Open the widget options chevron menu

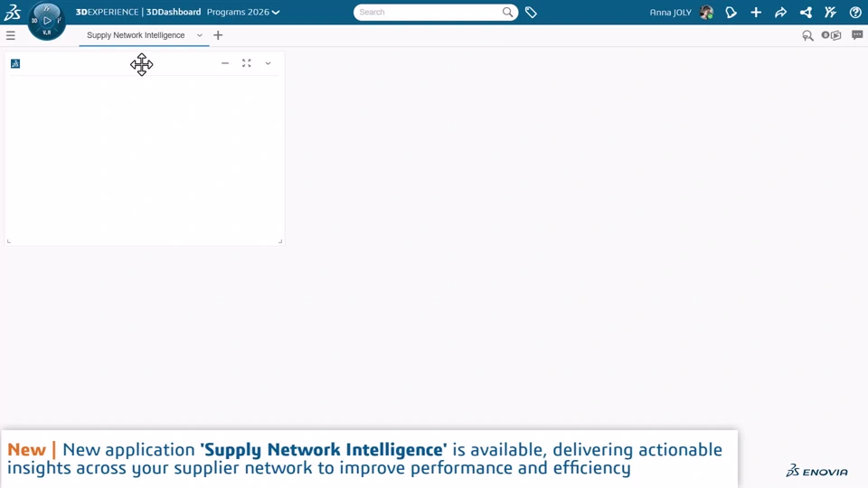point(268,63)
